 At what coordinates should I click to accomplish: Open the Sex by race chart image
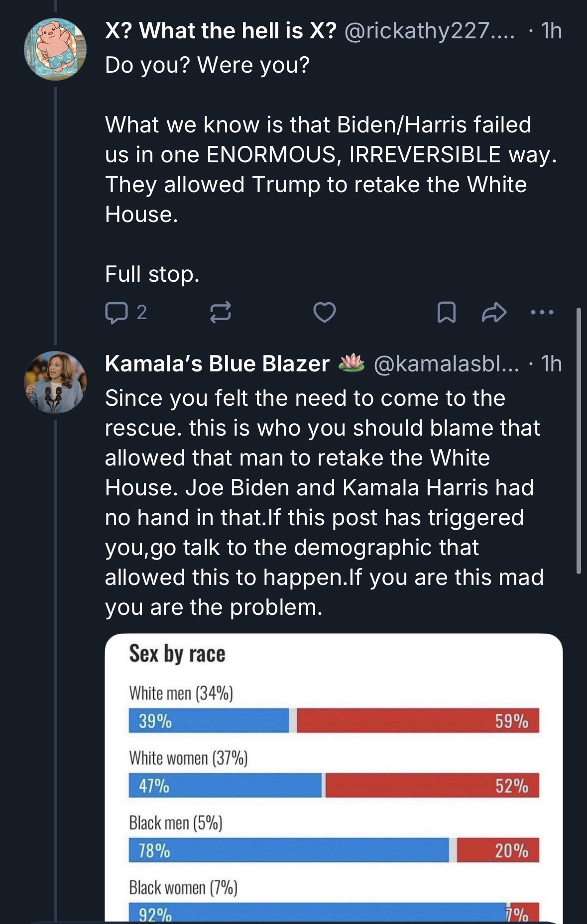(334, 777)
